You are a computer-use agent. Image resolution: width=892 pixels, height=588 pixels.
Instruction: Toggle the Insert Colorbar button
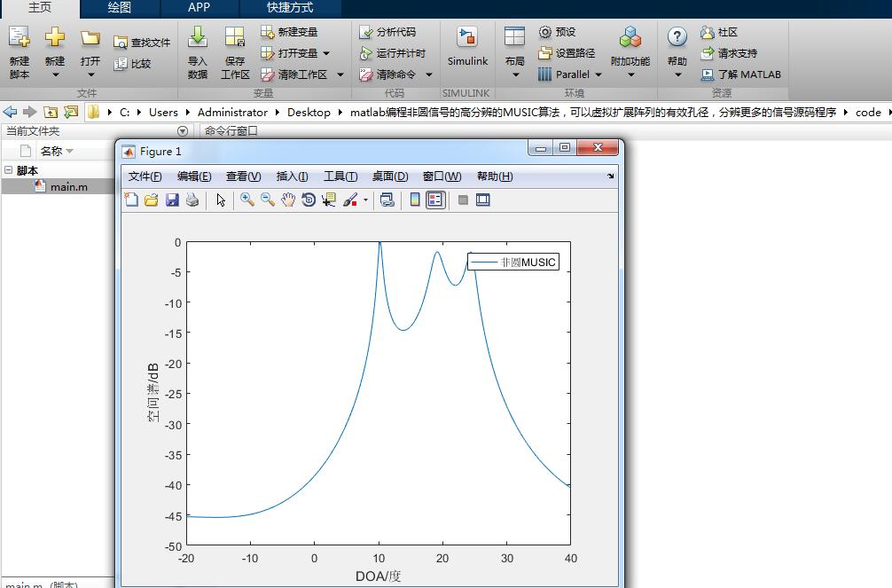click(x=415, y=200)
